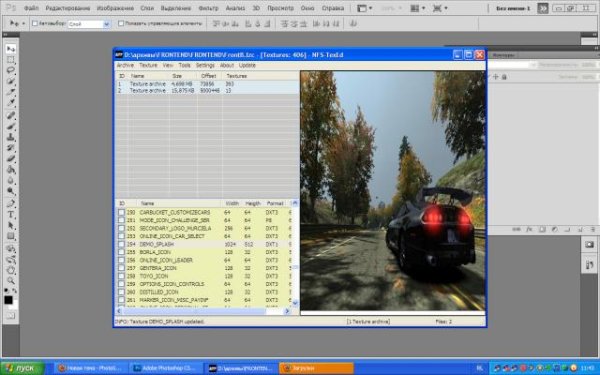This screenshot has width=600, height=375.
Task: Open the Texture menu in NFS-TexEd
Action: pyautogui.click(x=148, y=65)
